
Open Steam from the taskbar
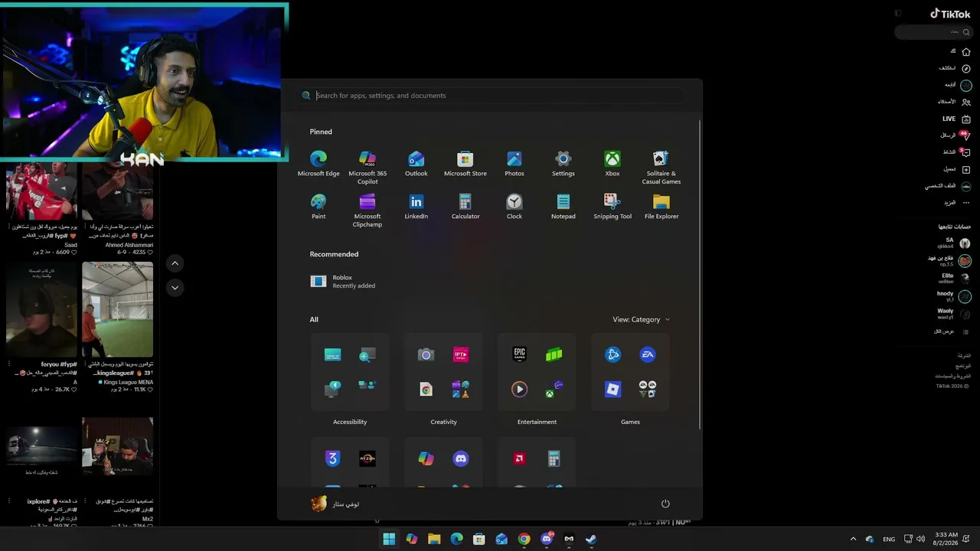[591, 539]
